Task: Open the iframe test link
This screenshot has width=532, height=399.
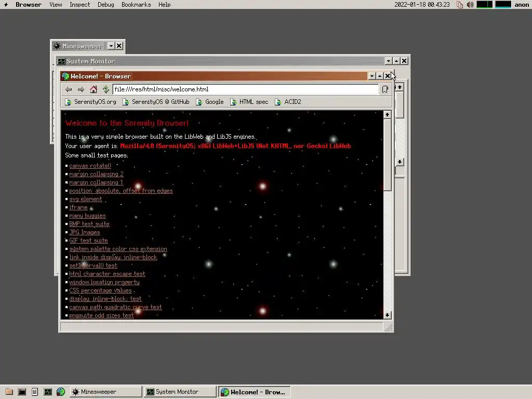Action: pos(78,207)
